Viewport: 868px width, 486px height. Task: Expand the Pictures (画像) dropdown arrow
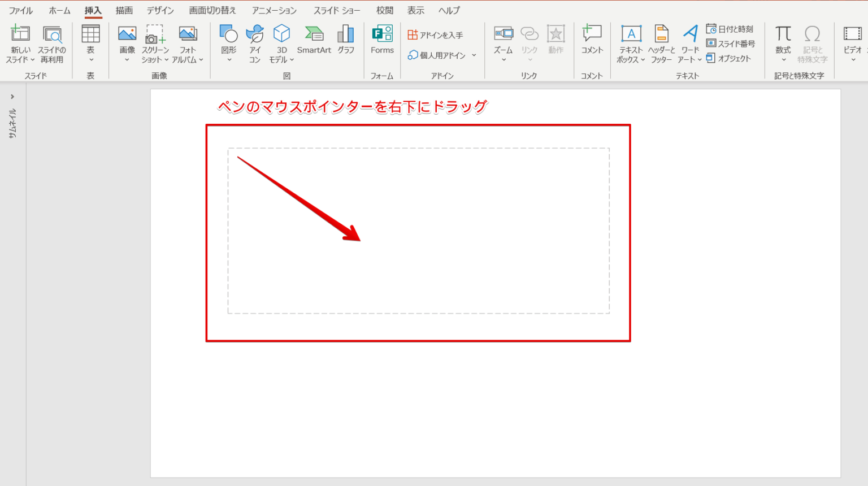tap(127, 60)
